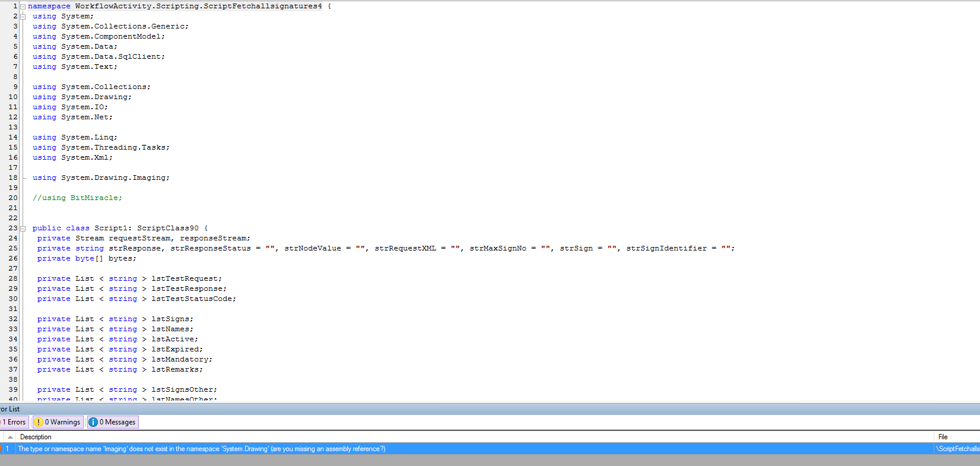Viewport: 980px width, 466px height.
Task: Click 'byte[] bytes;' declaration
Action: tap(106, 259)
